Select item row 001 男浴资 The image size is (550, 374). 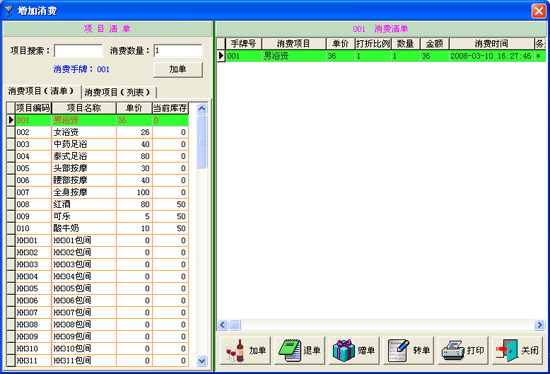point(98,120)
